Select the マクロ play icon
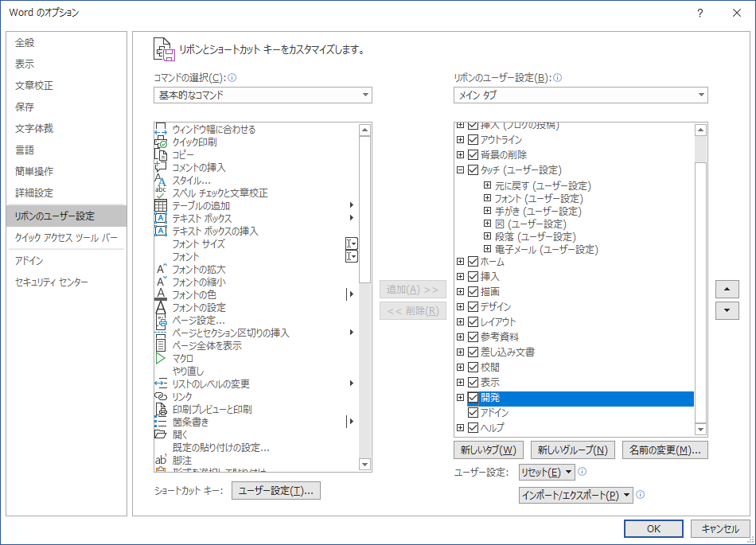 pos(161,358)
